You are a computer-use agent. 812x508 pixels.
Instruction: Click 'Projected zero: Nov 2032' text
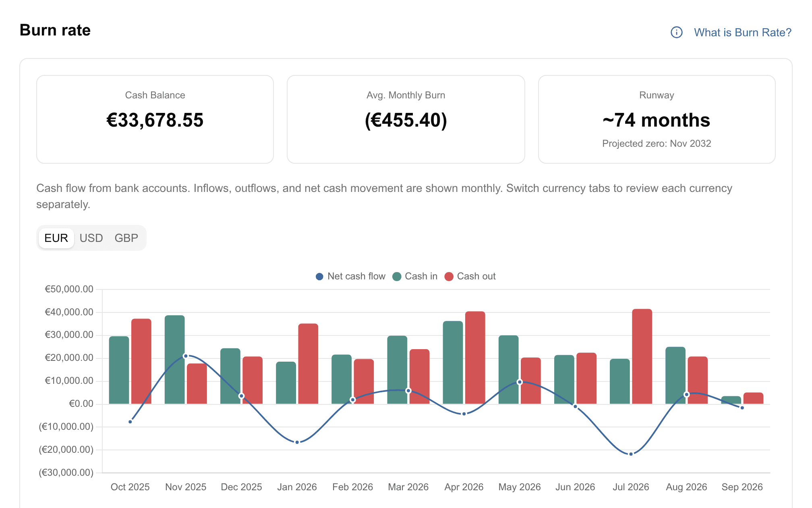[657, 144]
